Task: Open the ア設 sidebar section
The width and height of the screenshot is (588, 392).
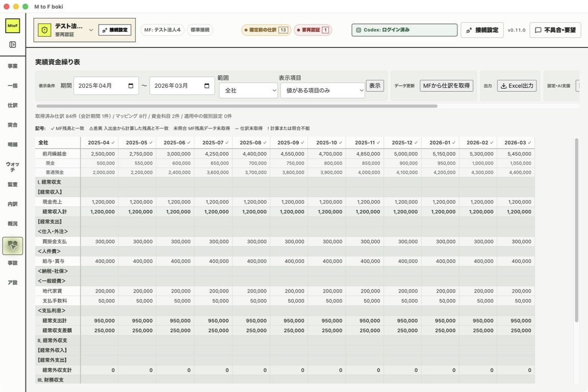Action: pyautogui.click(x=12, y=282)
